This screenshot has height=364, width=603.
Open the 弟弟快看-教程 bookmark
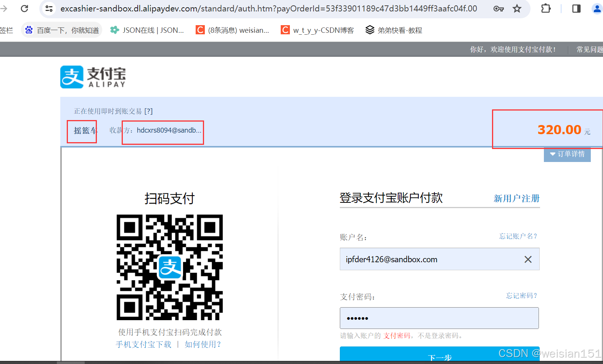[x=394, y=30]
